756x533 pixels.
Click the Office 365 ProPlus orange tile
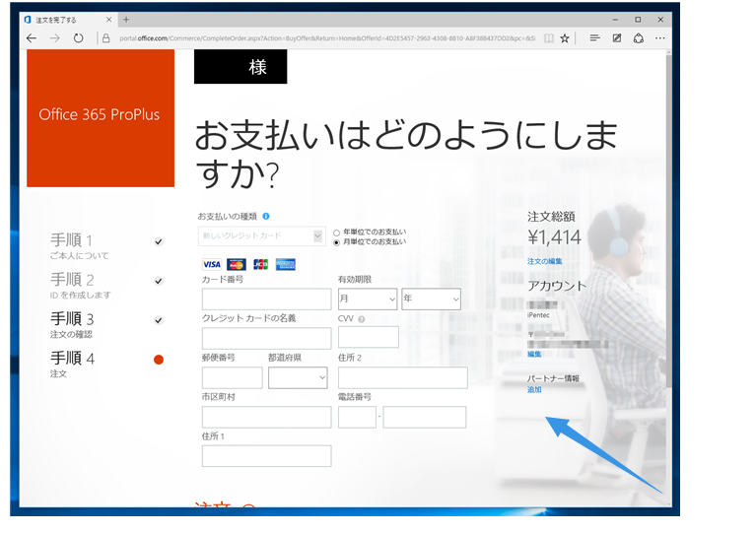(101, 118)
